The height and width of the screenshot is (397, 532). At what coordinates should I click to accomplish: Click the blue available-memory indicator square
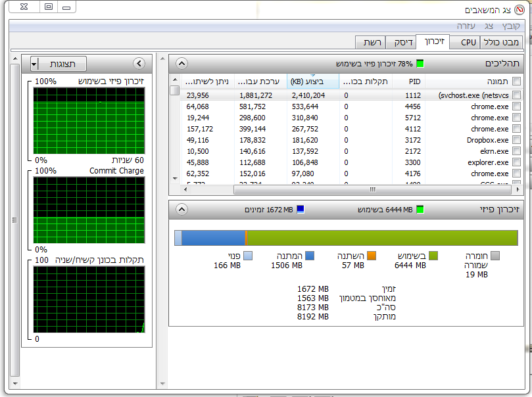301,210
